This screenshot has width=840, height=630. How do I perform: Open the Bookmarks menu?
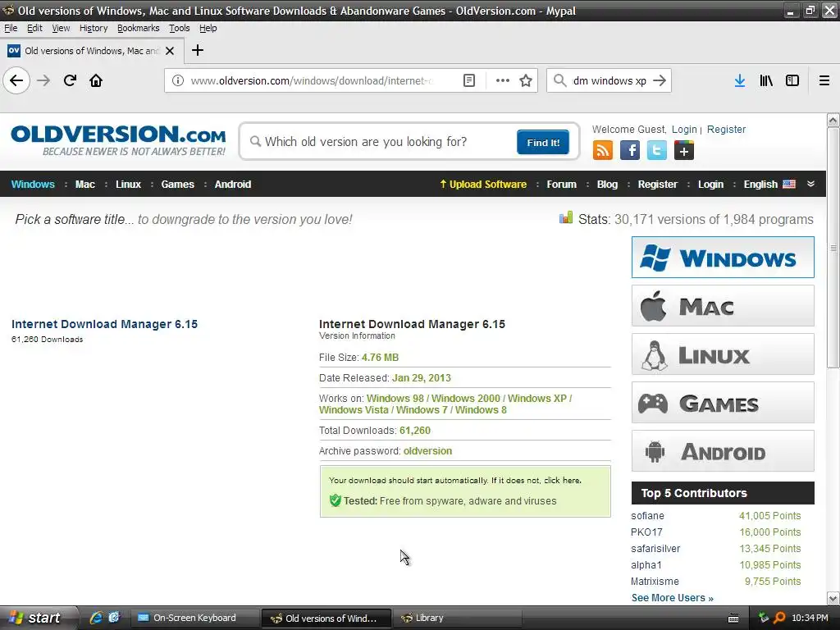[138, 28]
